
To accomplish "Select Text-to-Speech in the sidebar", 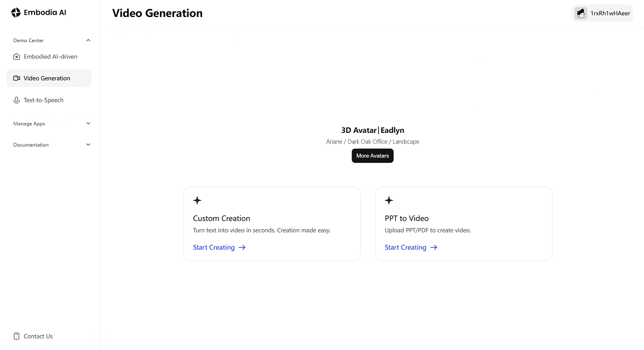I will coord(43,100).
